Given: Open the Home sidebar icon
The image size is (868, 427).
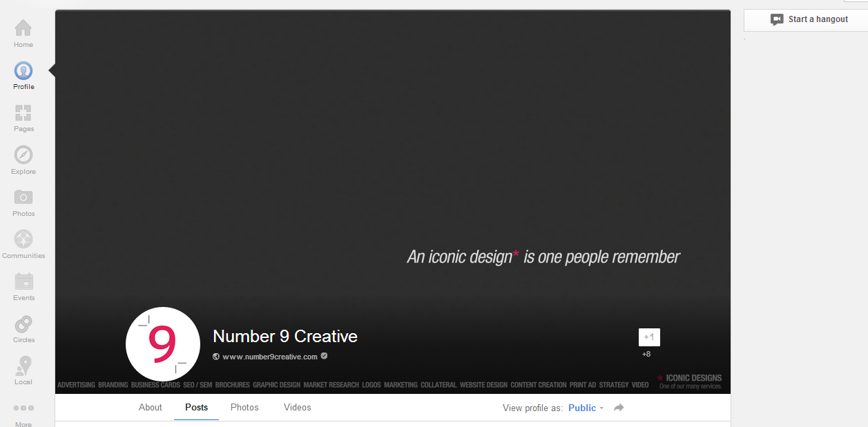Looking at the screenshot, I should pos(23,28).
